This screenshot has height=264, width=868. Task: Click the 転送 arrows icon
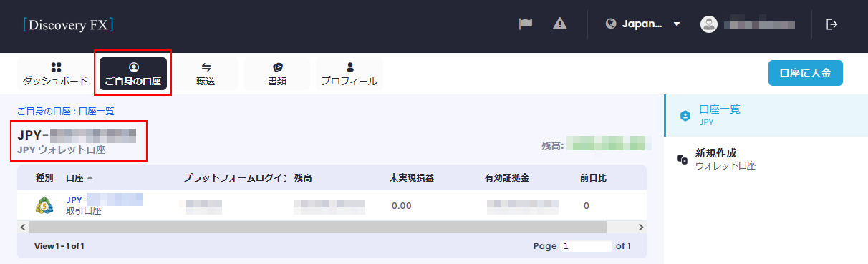(206, 67)
